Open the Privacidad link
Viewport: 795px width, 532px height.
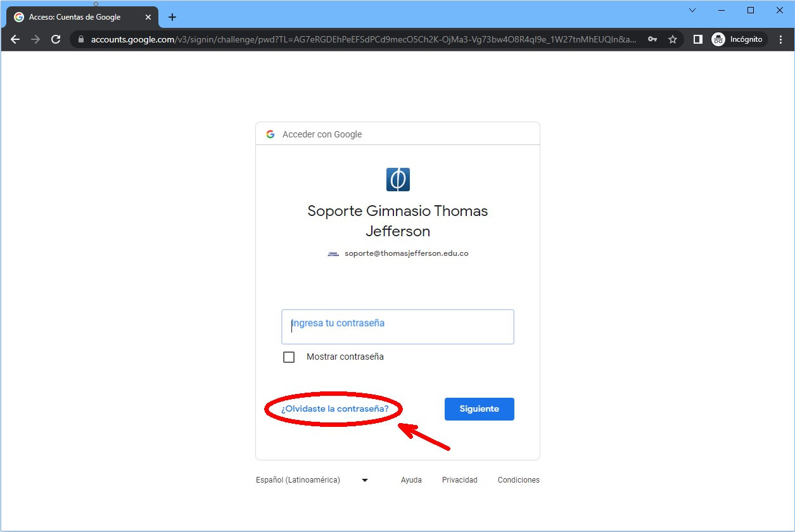(x=459, y=480)
